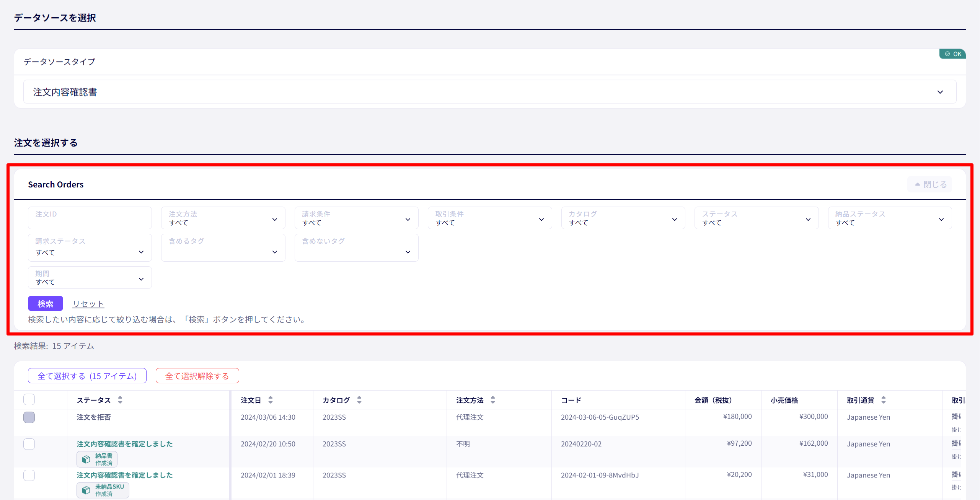
Task: Check the 注文を拒否 row checkbox
Action: tap(29, 417)
